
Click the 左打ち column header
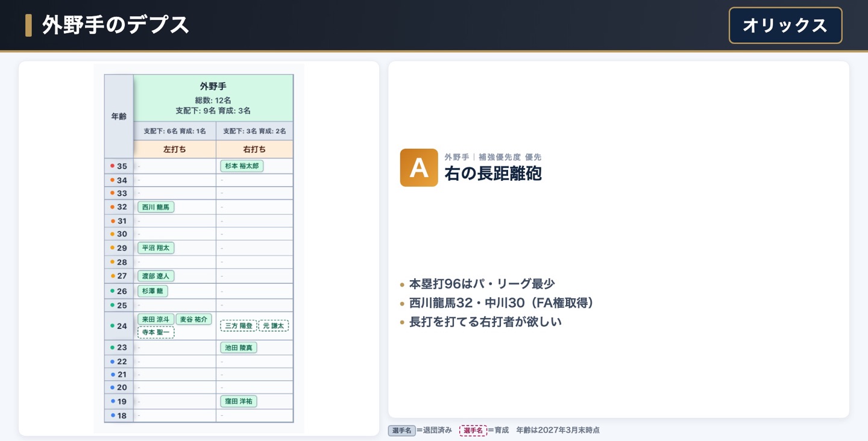coord(175,149)
